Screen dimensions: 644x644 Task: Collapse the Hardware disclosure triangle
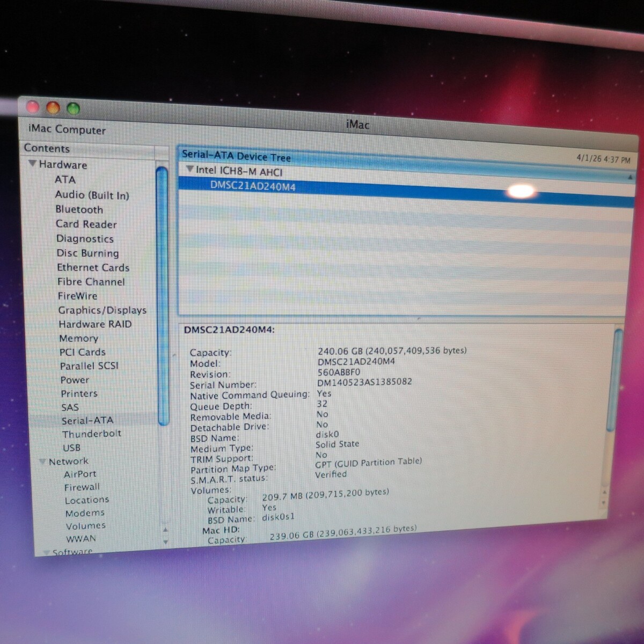[33, 164]
